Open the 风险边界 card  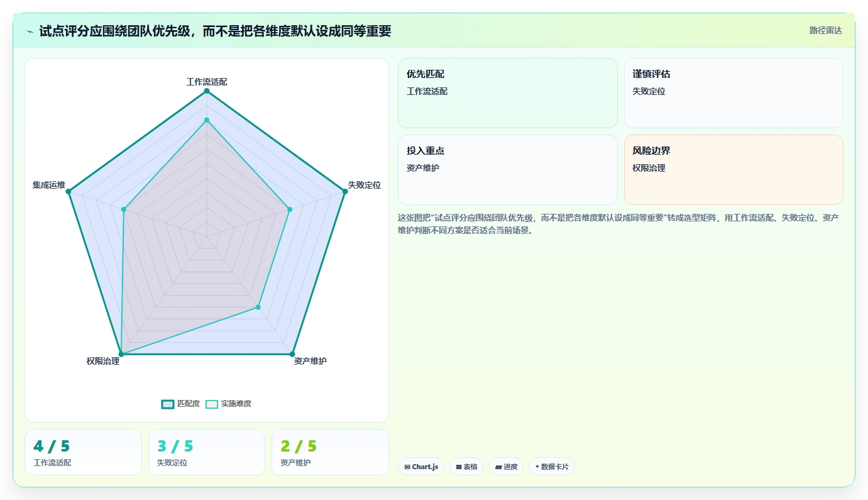pos(733,170)
